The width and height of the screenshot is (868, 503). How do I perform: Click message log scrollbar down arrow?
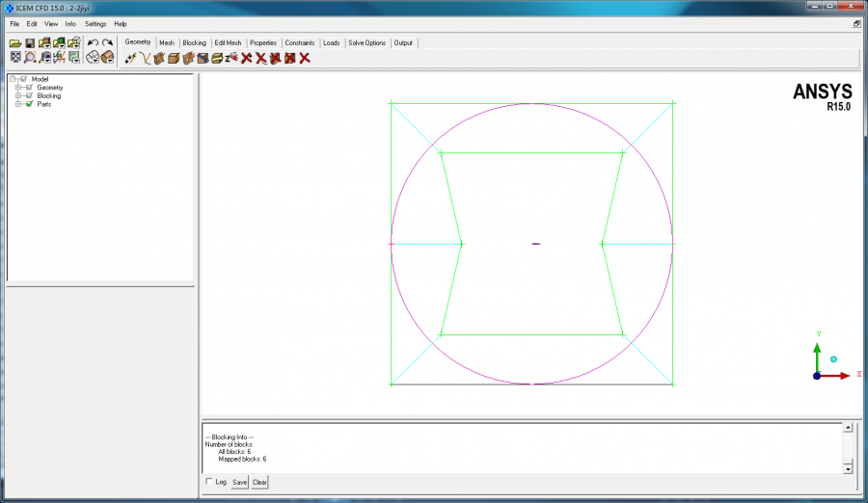click(848, 467)
